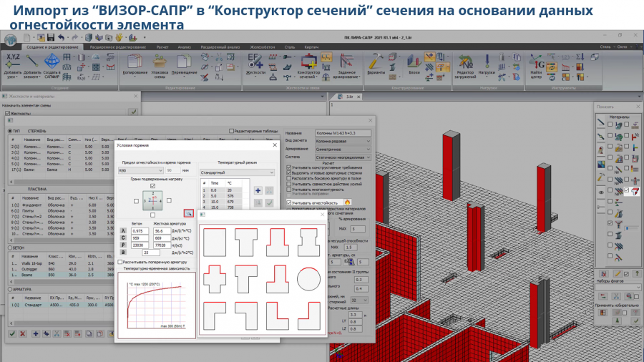This screenshot has width=644, height=362.
Task: Click the Найти центр ribbon icon
Action: coord(536,64)
